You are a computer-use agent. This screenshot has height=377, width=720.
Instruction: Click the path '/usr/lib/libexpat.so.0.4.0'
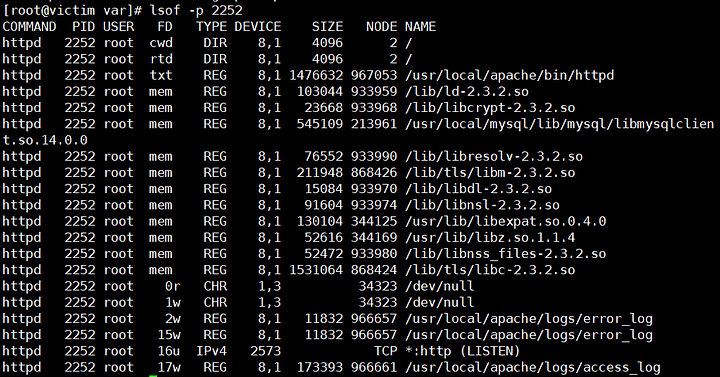[506, 221]
